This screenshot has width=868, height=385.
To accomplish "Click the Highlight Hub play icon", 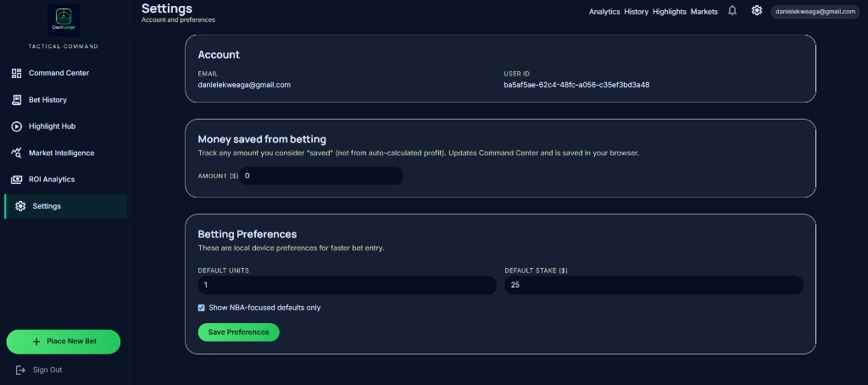I will [17, 126].
